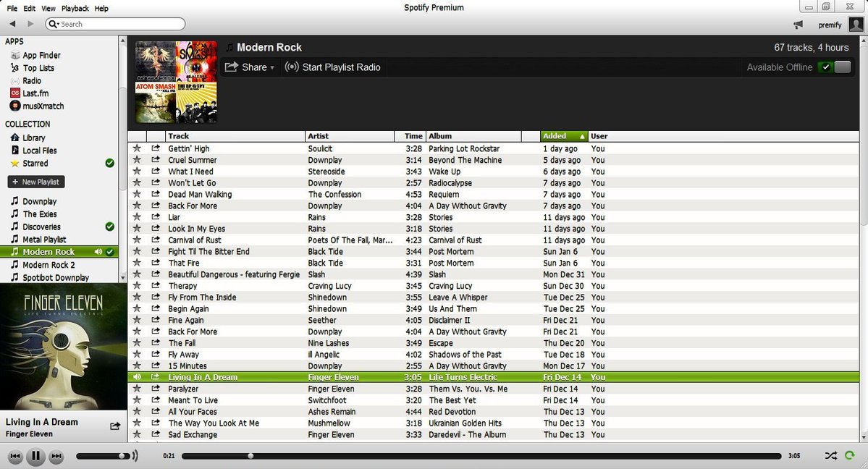Sort by Added column
This screenshot has width=868, height=469.
point(563,136)
